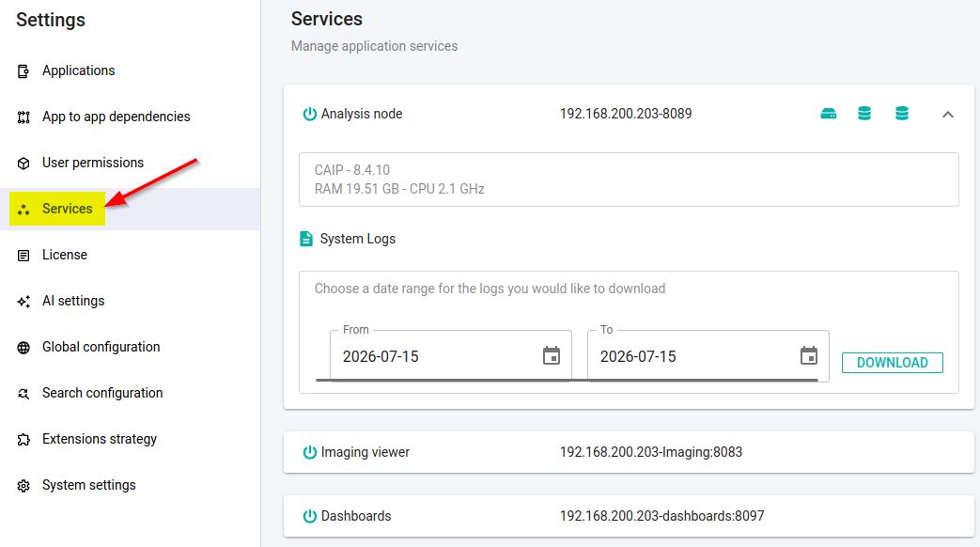Image resolution: width=980 pixels, height=547 pixels.
Task: Expand the Imaging viewer service row
Action: coord(629,452)
